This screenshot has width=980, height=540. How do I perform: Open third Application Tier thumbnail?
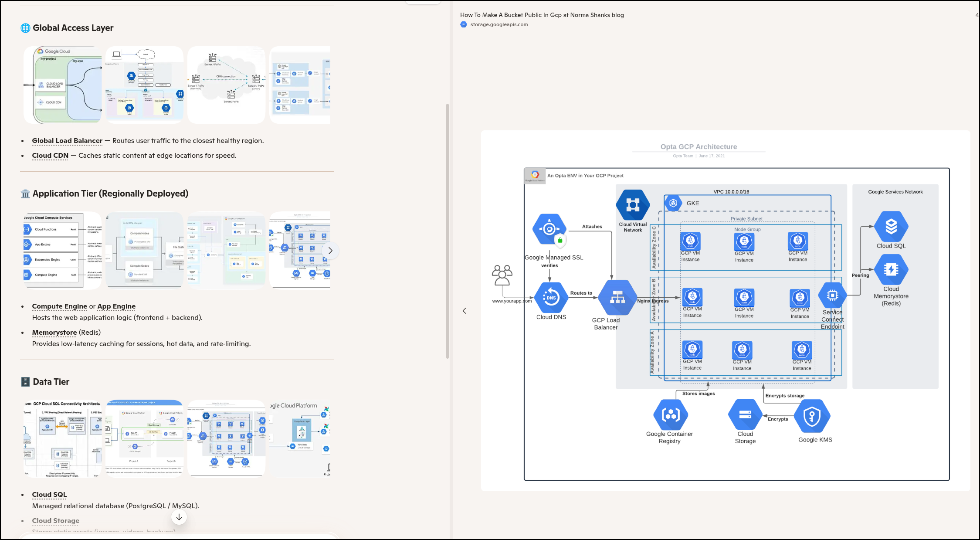(226, 250)
